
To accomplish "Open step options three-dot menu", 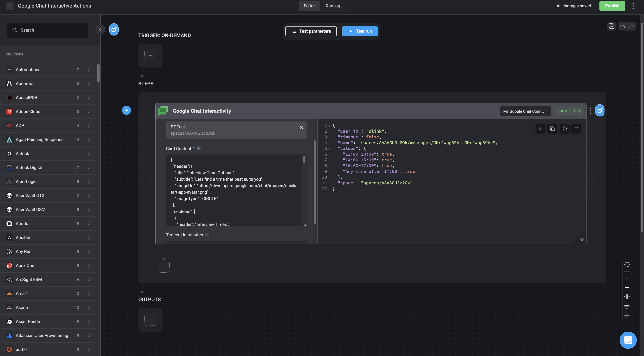I will [x=590, y=111].
